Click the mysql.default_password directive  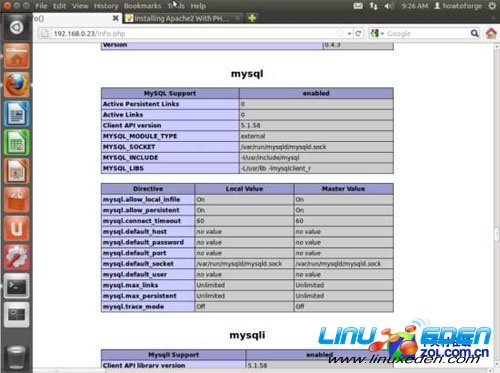[148, 242]
